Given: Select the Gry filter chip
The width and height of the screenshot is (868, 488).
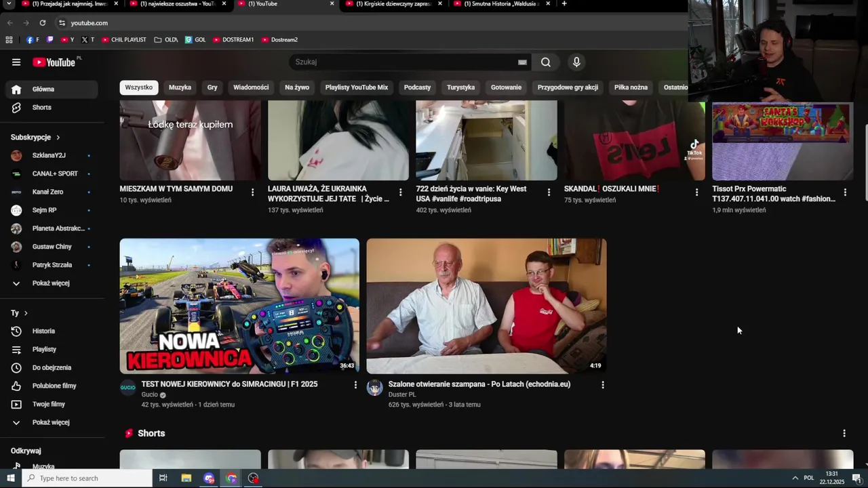Looking at the screenshot, I should pos(212,87).
